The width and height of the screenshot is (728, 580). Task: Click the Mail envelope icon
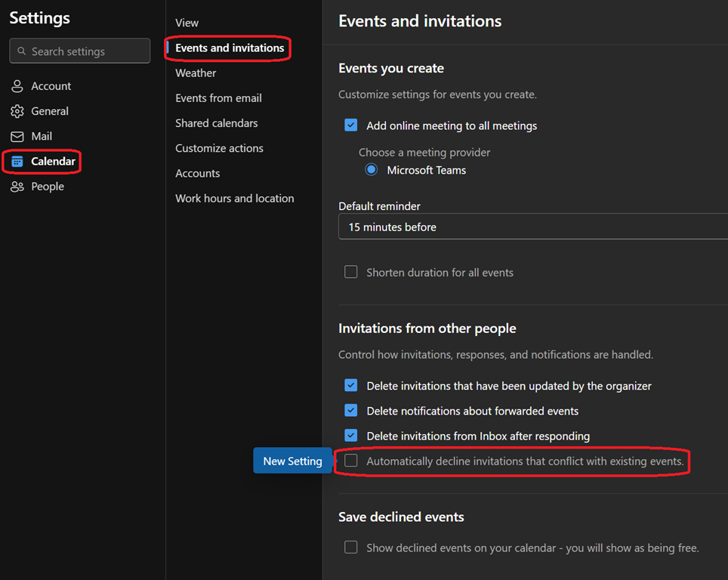[x=17, y=137]
